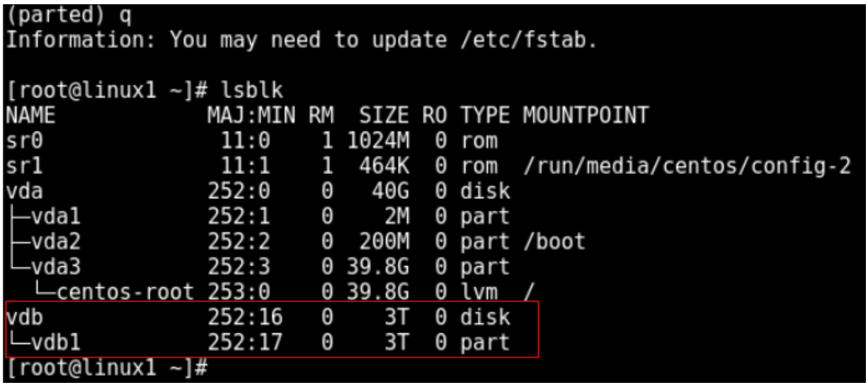Screen dimensions: 868x385
Task: Click the final empty shell prompt line
Action: [106, 367]
